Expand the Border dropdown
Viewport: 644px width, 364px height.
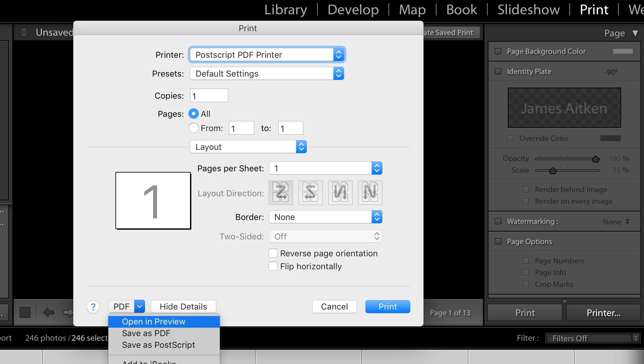[325, 217]
